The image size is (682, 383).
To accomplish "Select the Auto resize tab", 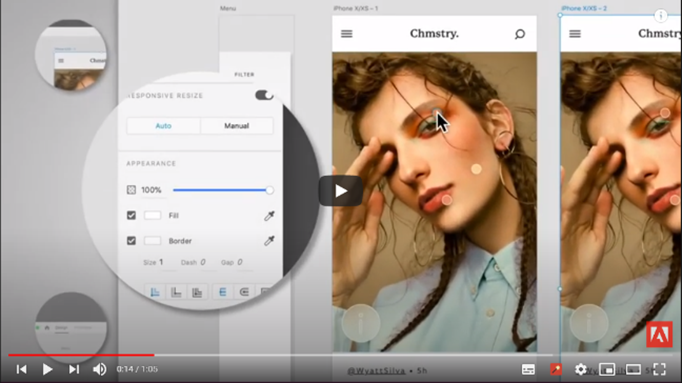I will [164, 126].
